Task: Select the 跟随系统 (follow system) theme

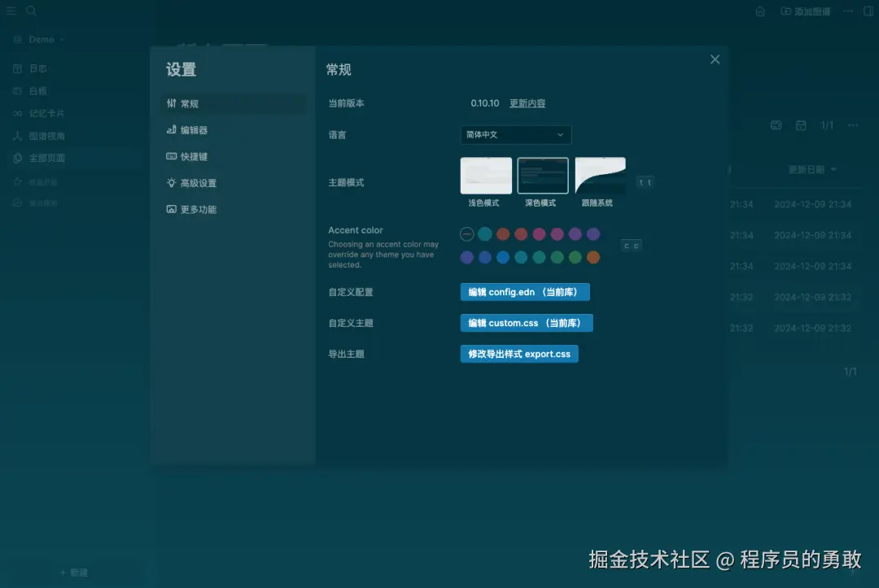Action: coord(600,175)
